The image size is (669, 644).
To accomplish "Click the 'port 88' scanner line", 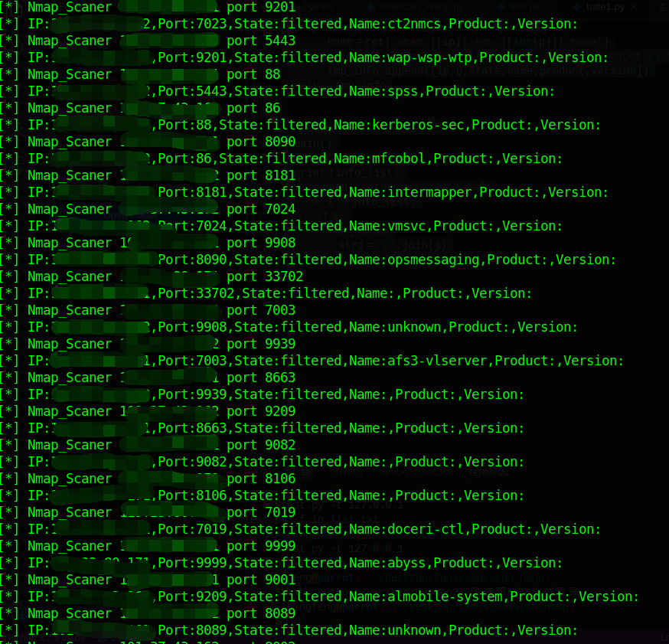I will pyautogui.click(x=140, y=75).
